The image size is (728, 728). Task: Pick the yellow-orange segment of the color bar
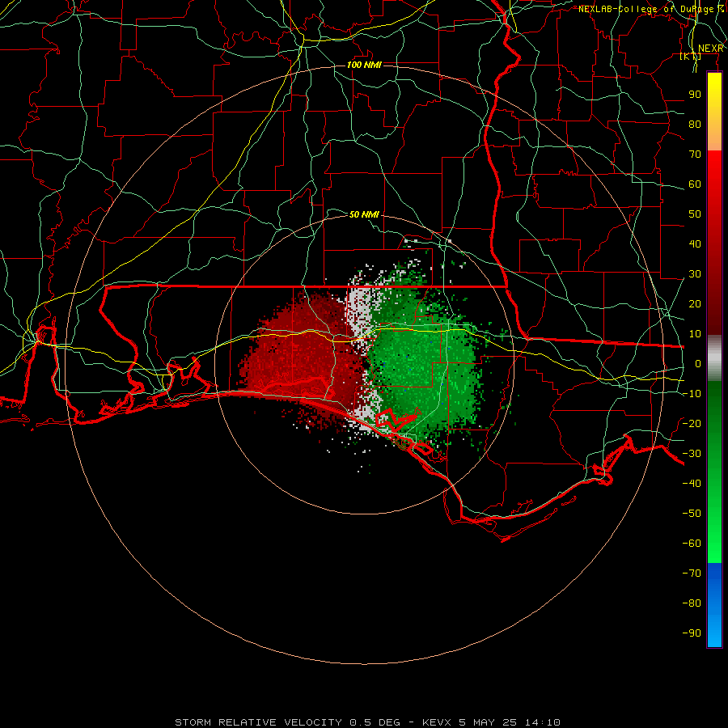(714, 112)
